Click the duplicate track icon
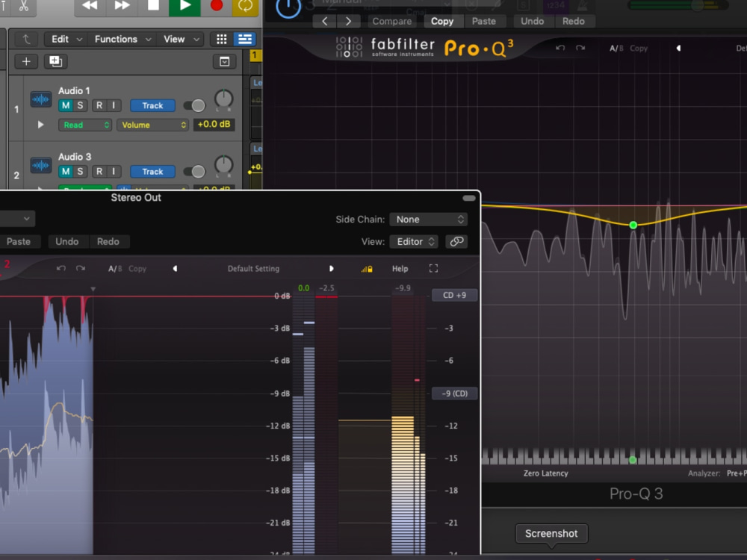747x560 pixels. [56, 61]
